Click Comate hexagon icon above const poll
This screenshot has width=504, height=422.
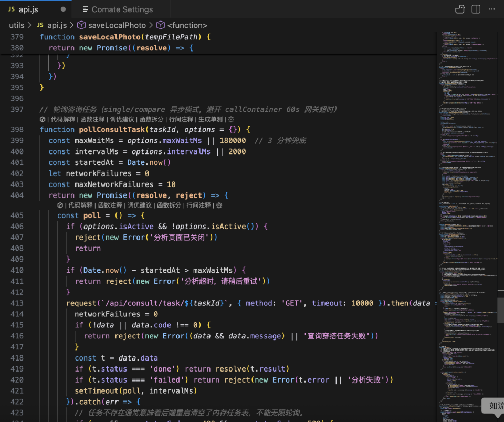click(x=60, y=205)
